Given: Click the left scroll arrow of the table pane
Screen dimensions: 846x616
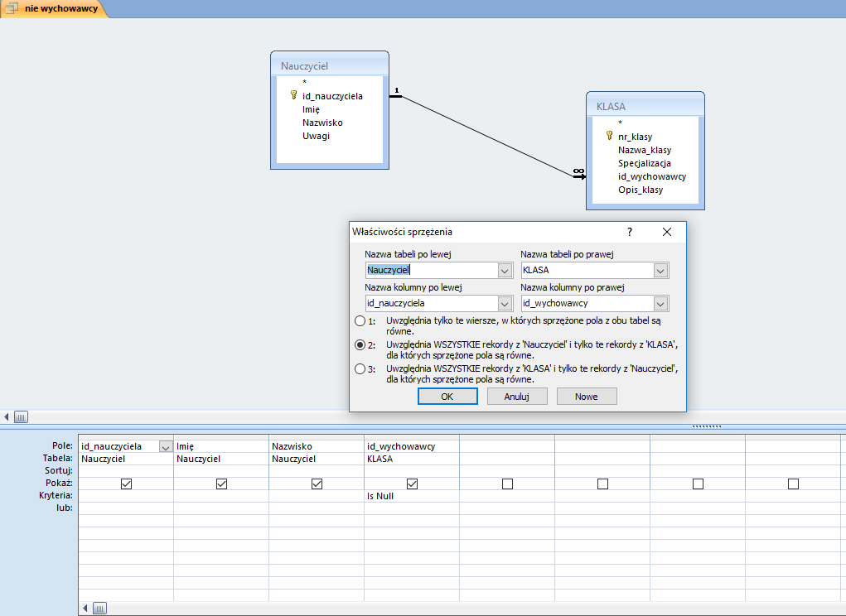Looking at the screenshot, I should [7, 417].
